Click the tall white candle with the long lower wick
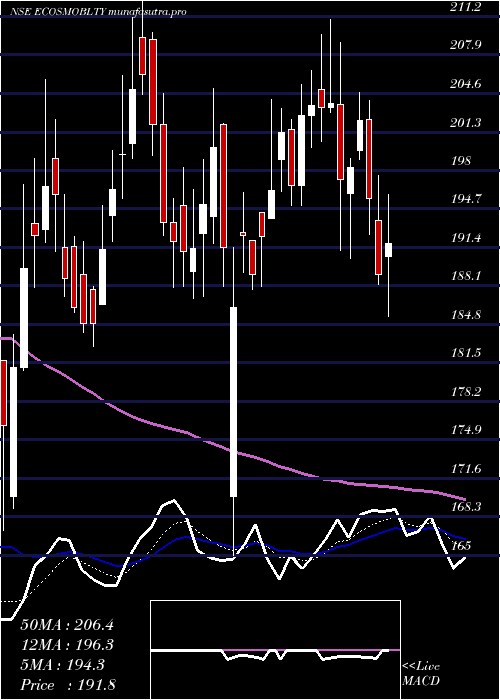This screenshot has width=500, height=700. coord(233,402)
